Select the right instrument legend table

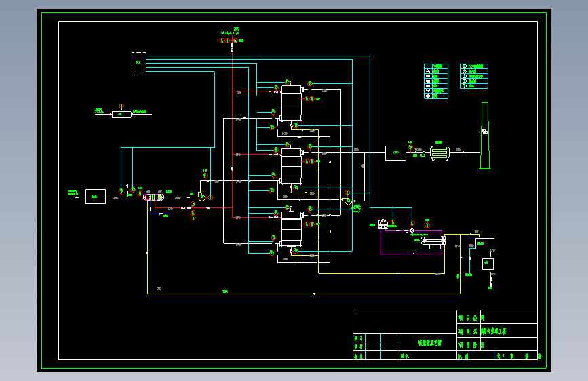(x=474, y=77)
